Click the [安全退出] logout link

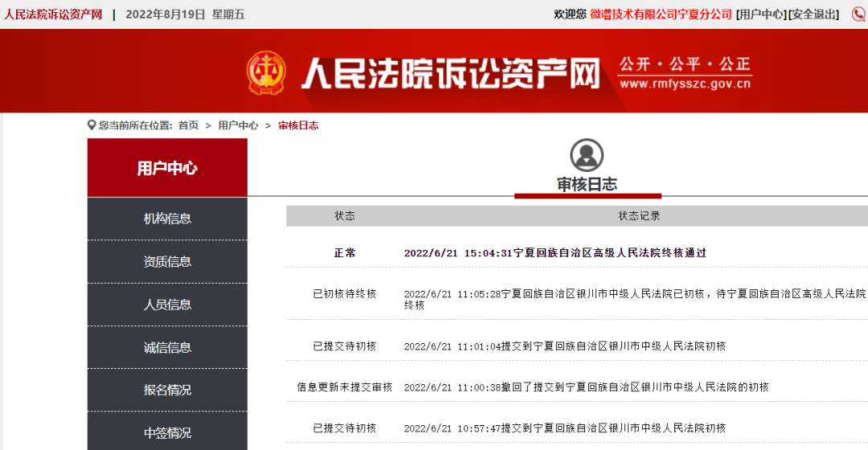(813, 14)
